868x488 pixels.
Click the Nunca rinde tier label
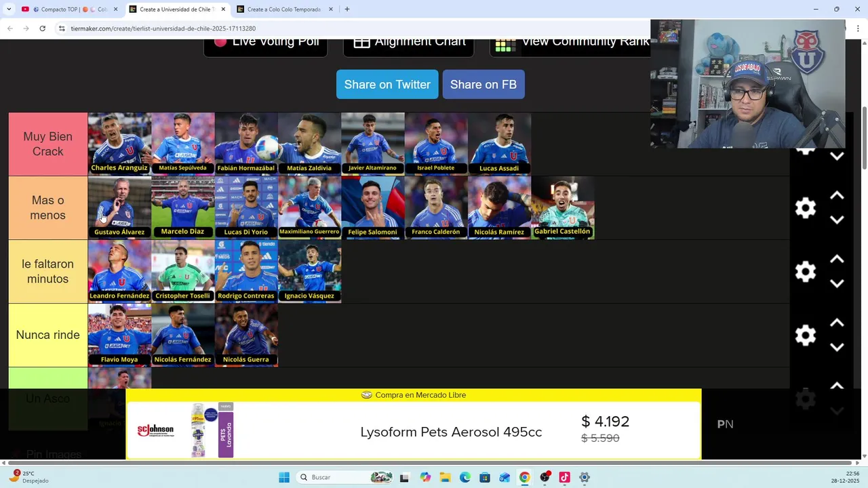48,335
